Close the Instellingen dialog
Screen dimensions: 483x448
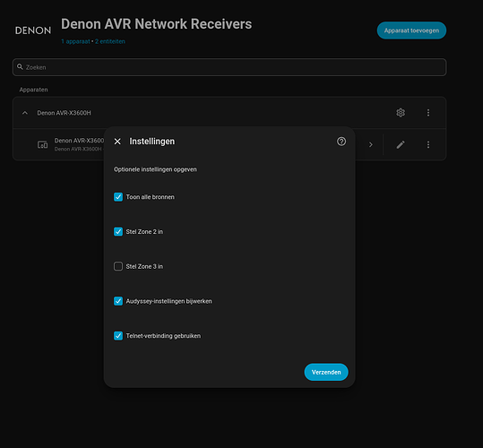point(117,142)
